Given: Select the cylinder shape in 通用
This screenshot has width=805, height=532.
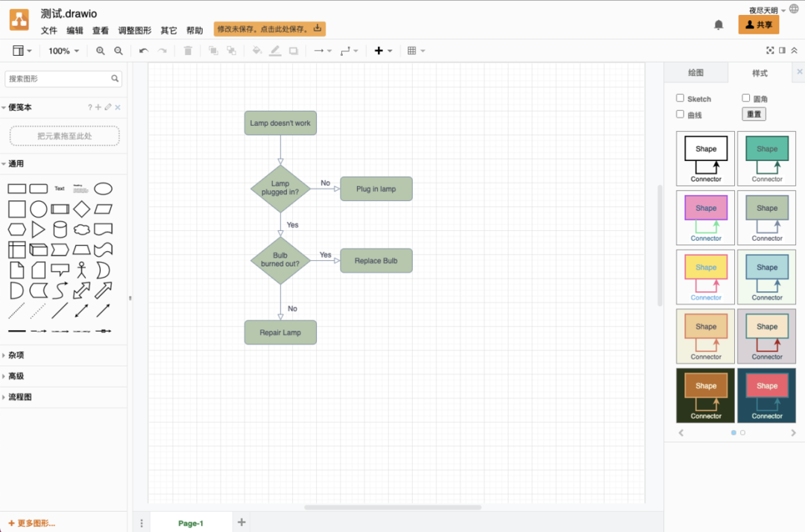Looking at the screenshot, I should (x=60, y=229).
